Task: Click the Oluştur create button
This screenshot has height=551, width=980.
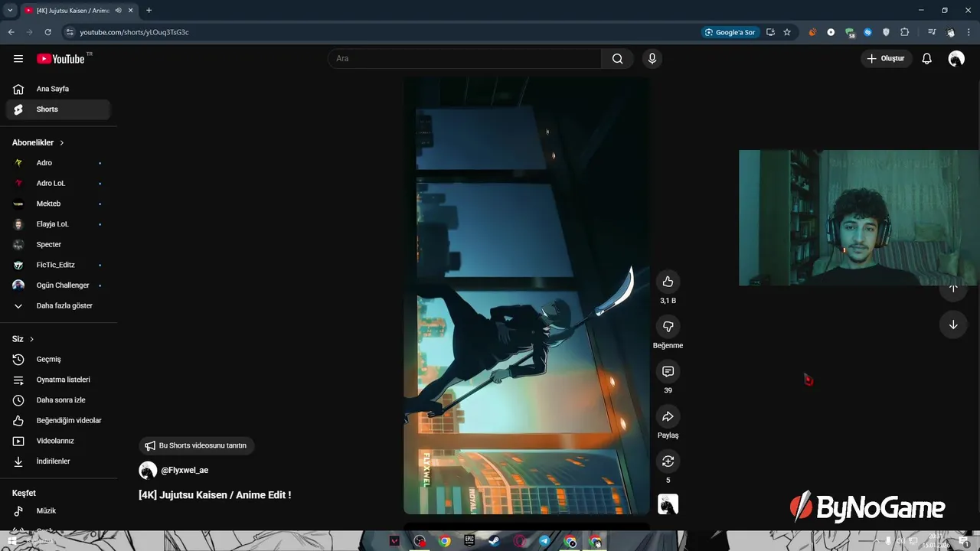Action: (x=886, y=59)
